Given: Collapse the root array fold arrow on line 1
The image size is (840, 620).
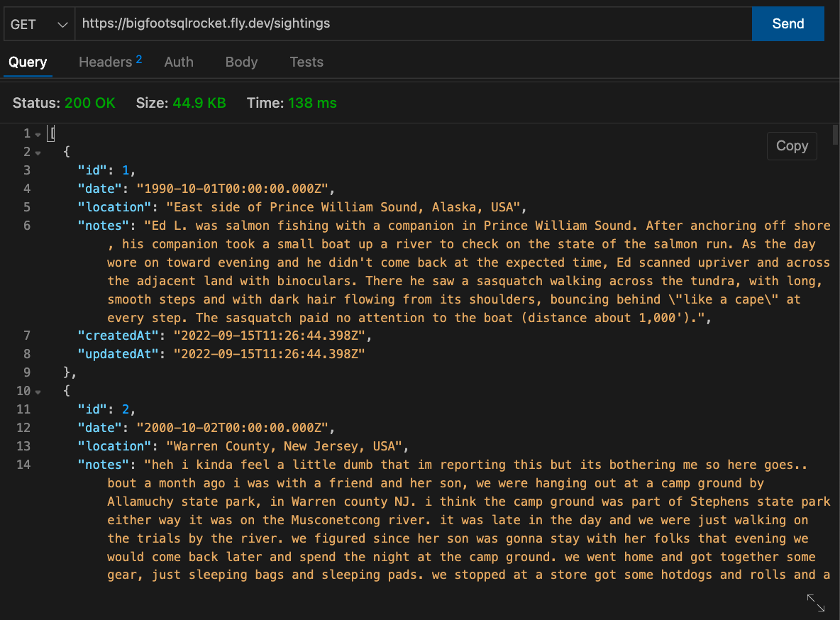Looking at the screenshot, I should pos(38,134).
